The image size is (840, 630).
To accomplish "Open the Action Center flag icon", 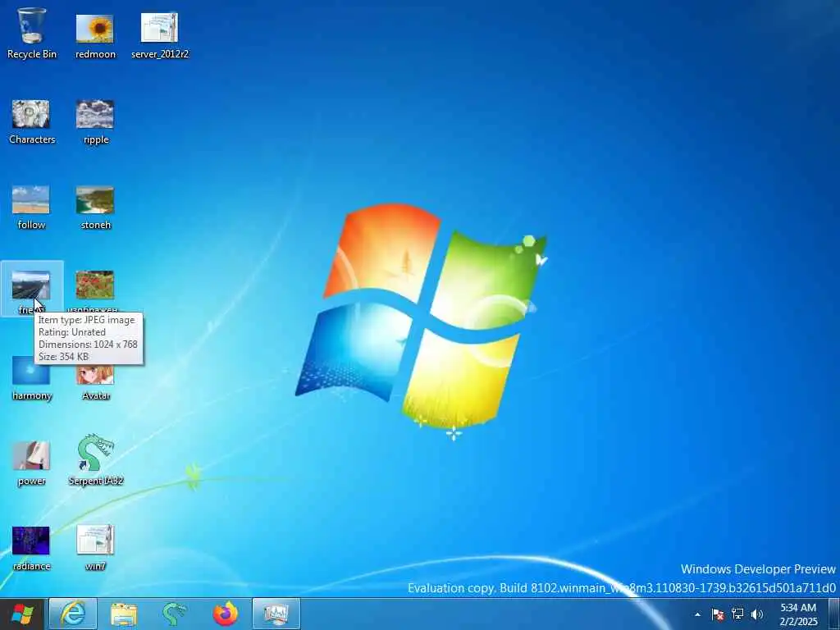I will (717, 614).
